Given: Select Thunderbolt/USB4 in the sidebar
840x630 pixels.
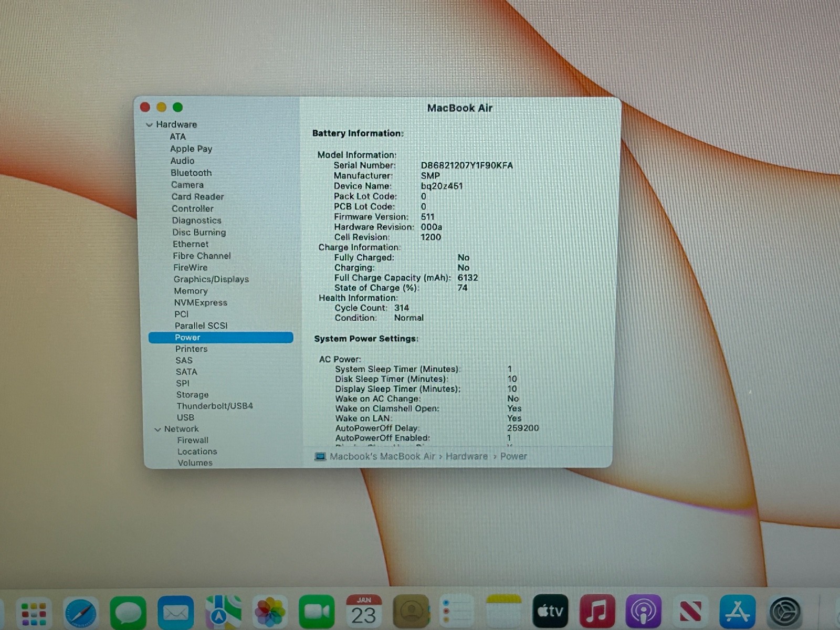Looking at the screenshot, I should coord(215,406).
